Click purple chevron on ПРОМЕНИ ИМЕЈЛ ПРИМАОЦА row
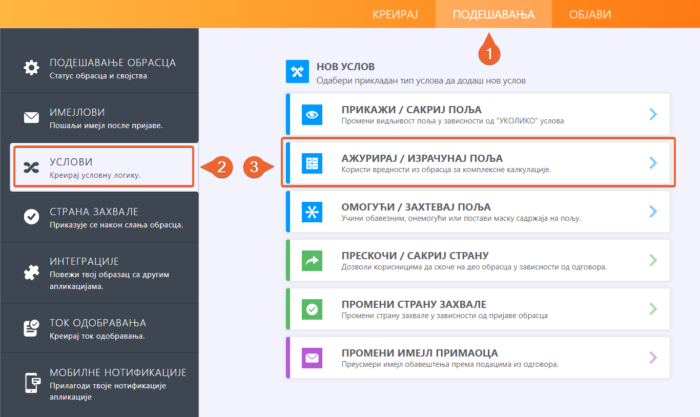 [653, 358]
